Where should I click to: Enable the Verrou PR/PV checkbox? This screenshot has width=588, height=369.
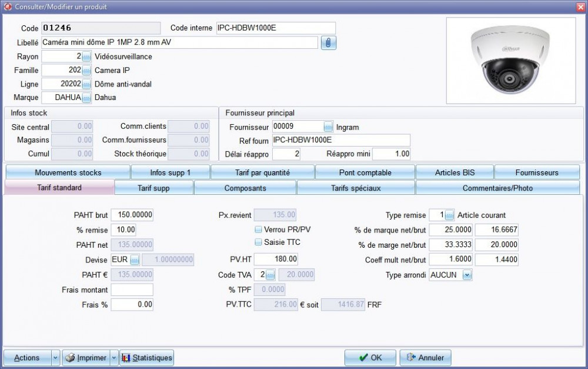click(258, 230)
